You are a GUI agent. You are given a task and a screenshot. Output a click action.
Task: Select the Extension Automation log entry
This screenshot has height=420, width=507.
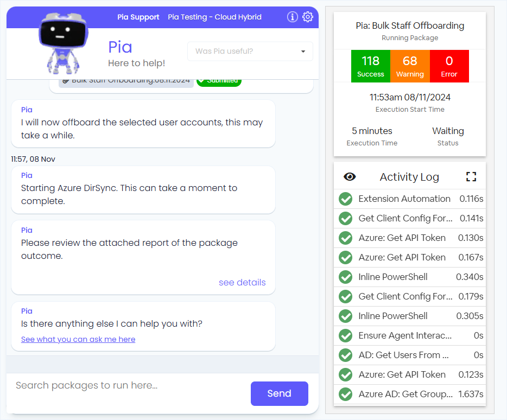410,199
